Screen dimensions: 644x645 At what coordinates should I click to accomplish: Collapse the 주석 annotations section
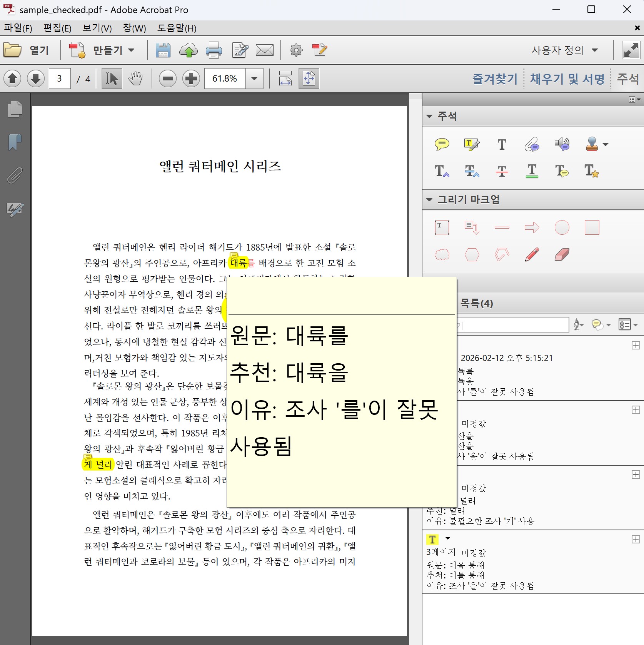coord(429,116)
